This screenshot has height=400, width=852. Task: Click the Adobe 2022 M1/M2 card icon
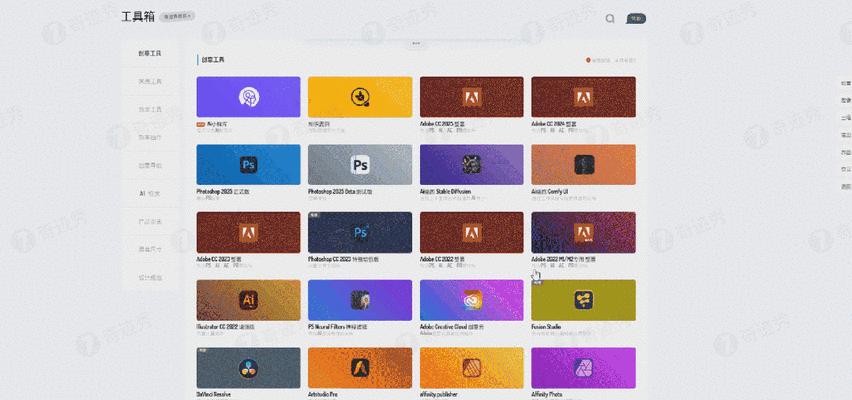coord(584,233)
